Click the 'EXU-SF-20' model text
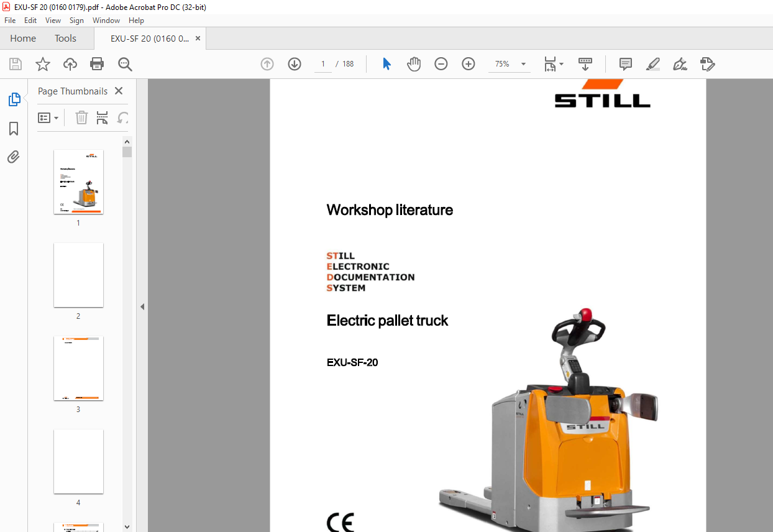Screen dimensions: 773x532 [x=352, y=362]
